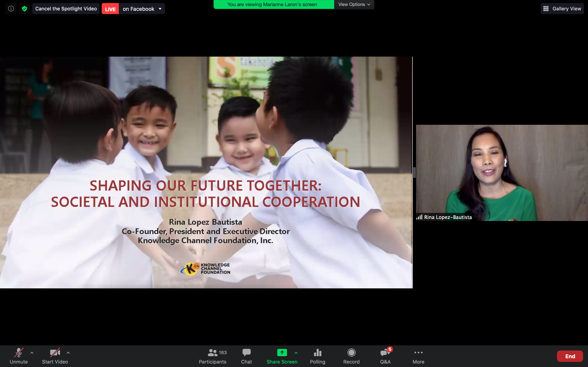Viewport: 588px width, 367px height.
Task: Start Video camera toggle
Action: pos(55,356)
